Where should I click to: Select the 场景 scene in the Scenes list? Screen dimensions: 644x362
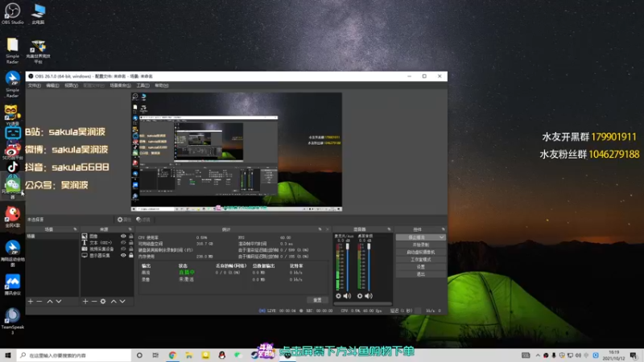(x=52, y=237)
